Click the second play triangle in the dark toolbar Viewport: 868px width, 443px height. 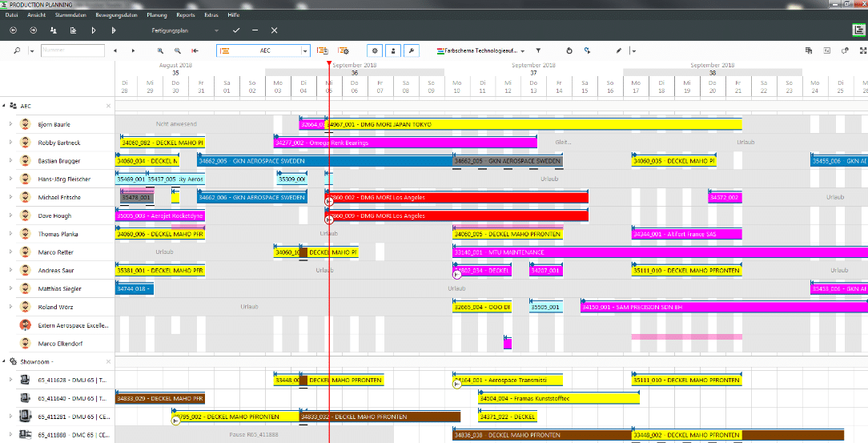(x=114, y=30)
